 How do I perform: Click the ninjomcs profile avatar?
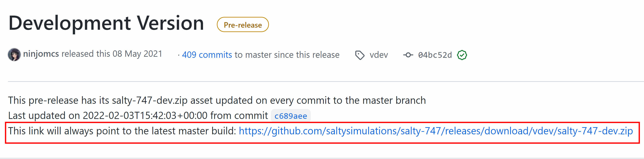(14, 54)
